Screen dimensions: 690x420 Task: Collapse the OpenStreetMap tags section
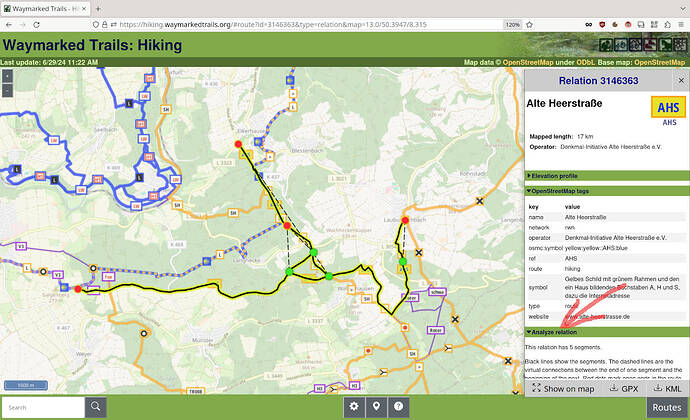coord(607,191)
